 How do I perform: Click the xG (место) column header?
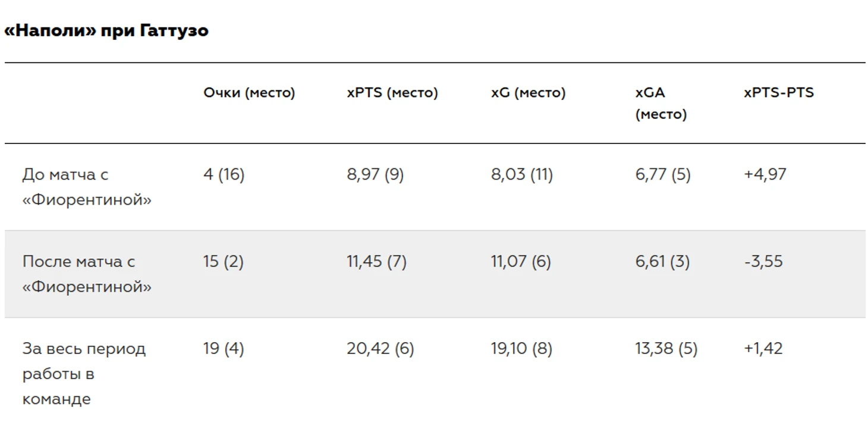pyautogui.click(x=529, y=93)
